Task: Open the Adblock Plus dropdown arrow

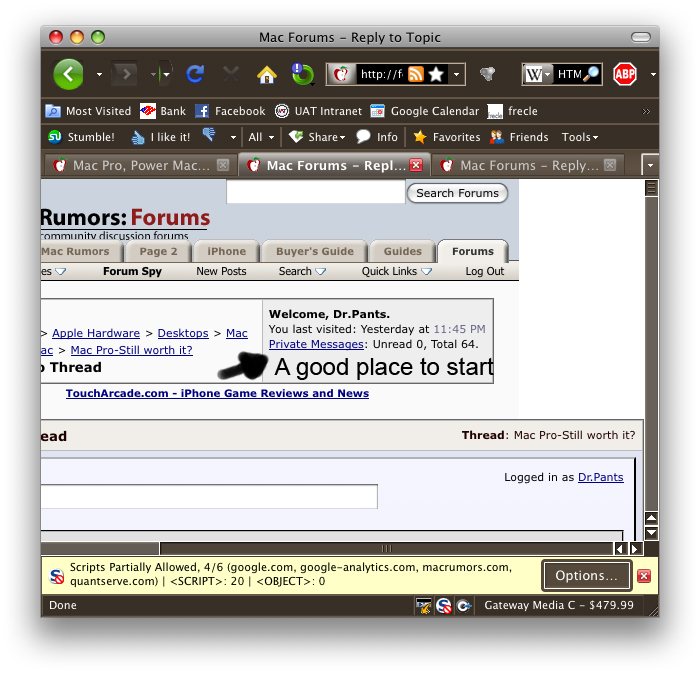Action: pos(653,75)
